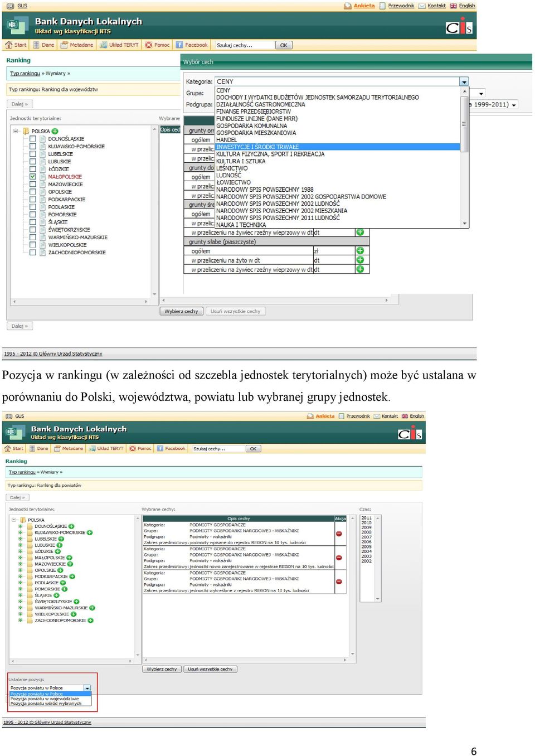Click the Kontakt link in top screenshot header
The width and height of the screenshot is (535, 756).
436,6
